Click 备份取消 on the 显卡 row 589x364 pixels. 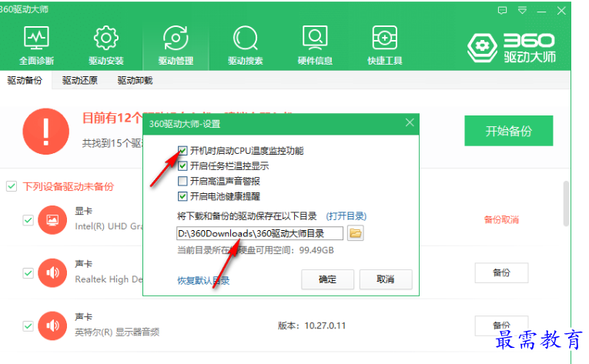(501, 220)
